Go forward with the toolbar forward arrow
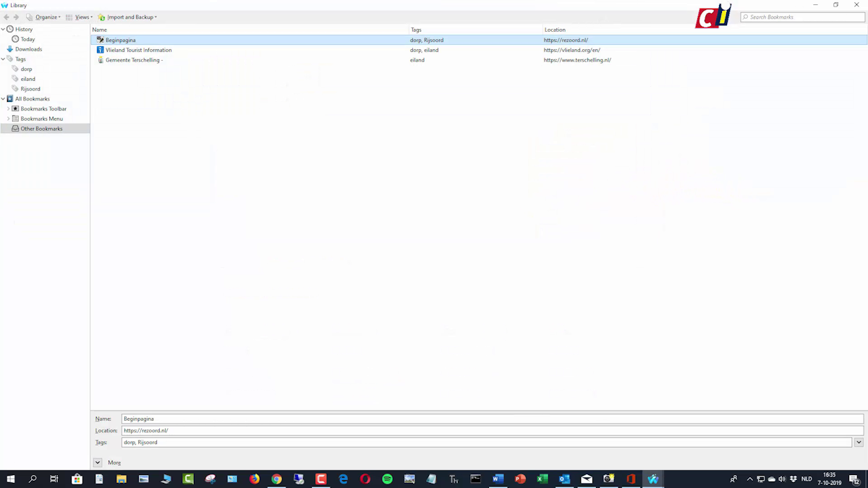Screen dimensions: 868x488 [16, 17]
